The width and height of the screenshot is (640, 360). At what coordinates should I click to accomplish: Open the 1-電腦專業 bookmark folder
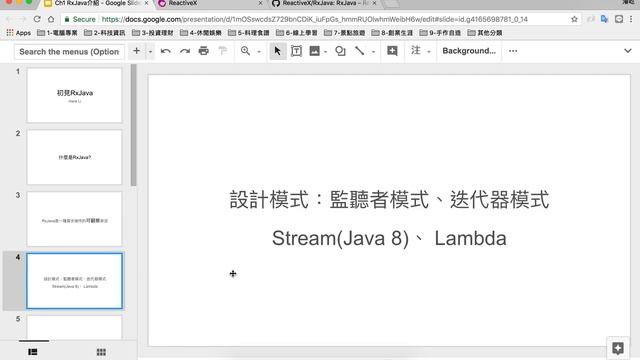pyautogui.click(x=57, y=33)
